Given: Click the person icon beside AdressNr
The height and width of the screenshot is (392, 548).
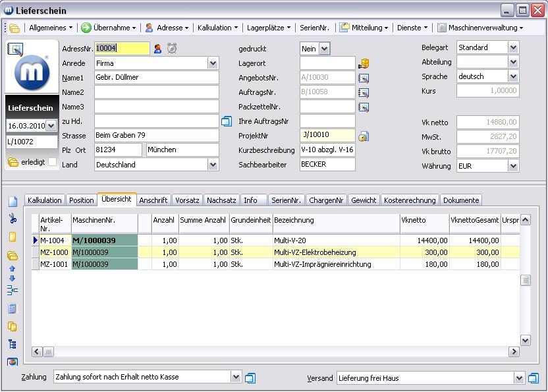Looking at the screenshot, I should coord(158,48).
